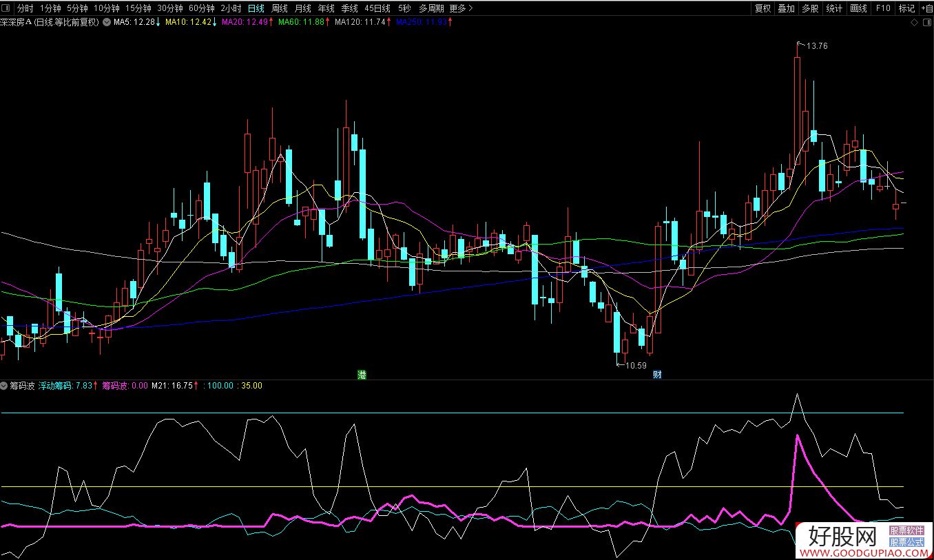Click the 筹码波: 0.00 value
This screenshot has height=560, width=934.
point(125,386)
